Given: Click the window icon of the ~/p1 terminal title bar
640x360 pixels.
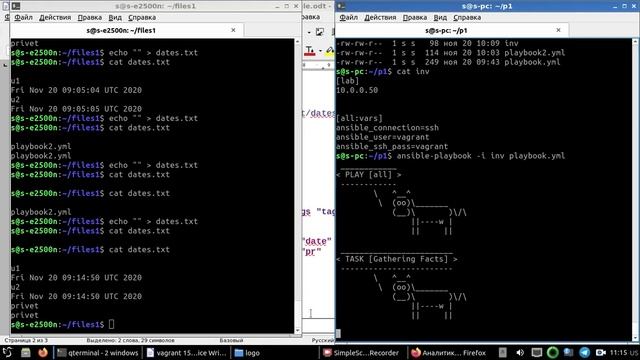Looking at the screenshot, I should [341, 6].
